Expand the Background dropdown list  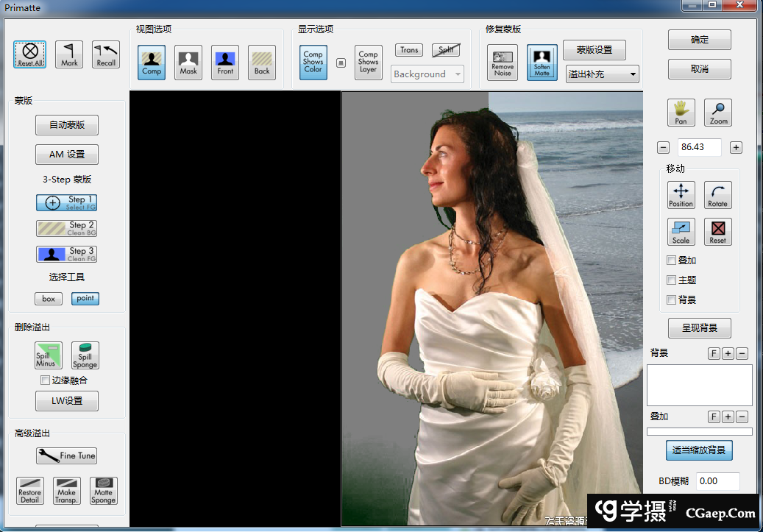[427, 74]
